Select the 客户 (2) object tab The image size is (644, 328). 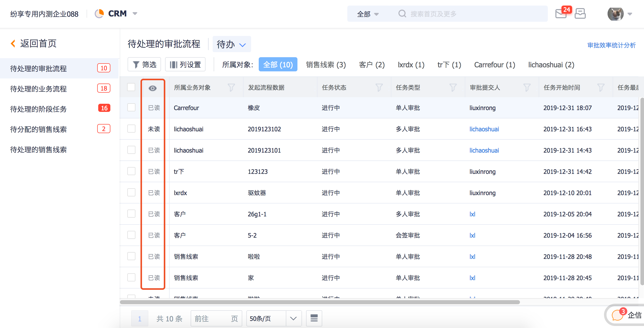[x=372, y=65]
